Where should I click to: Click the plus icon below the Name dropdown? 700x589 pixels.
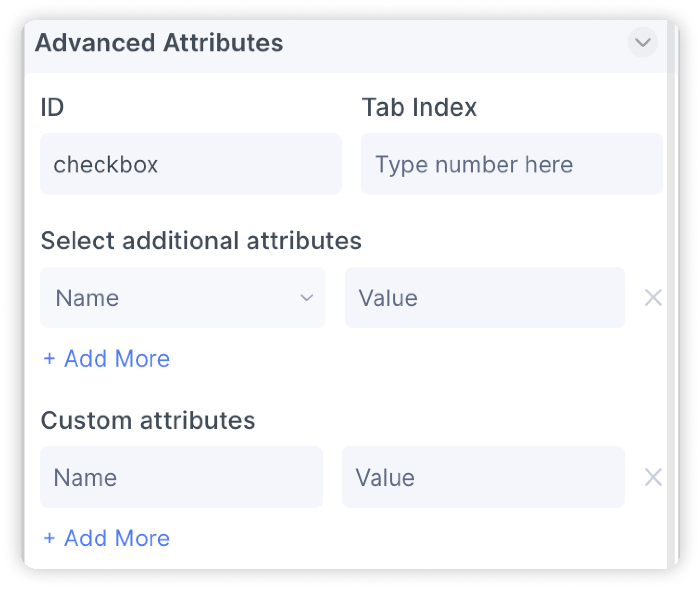[50, 359]
